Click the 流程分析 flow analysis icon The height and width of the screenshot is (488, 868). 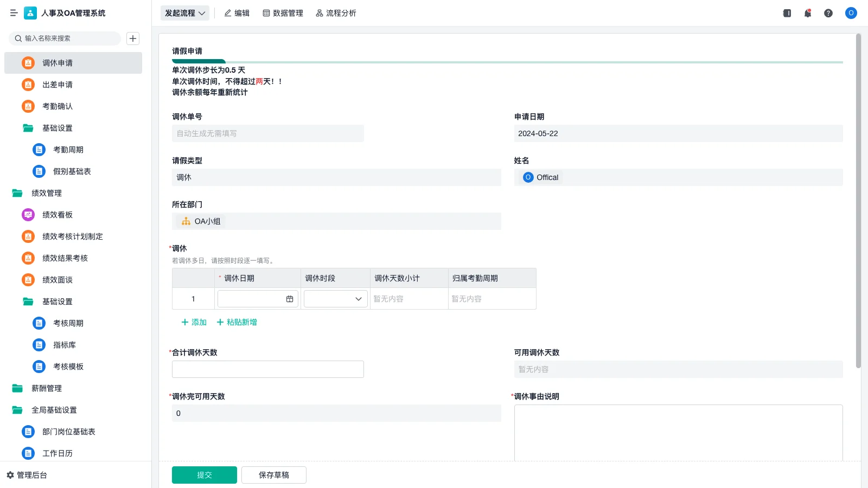click(x=319, y=13)
